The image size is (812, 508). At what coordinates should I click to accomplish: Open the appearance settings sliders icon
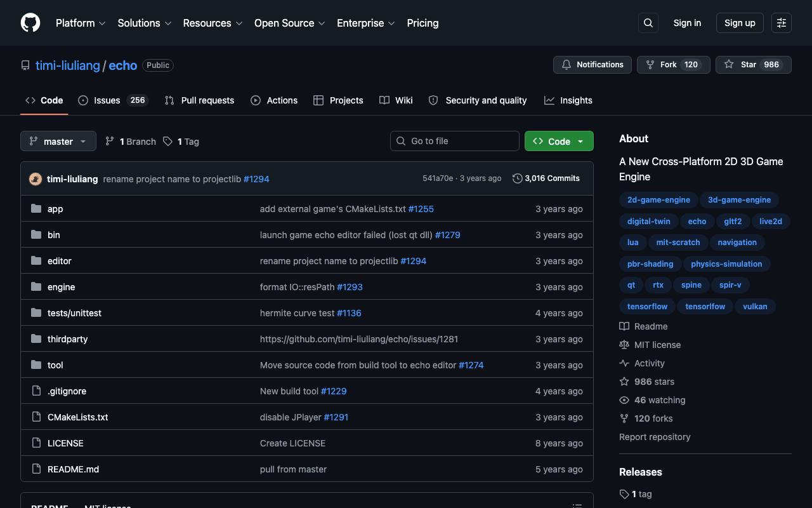coord(782,23)
